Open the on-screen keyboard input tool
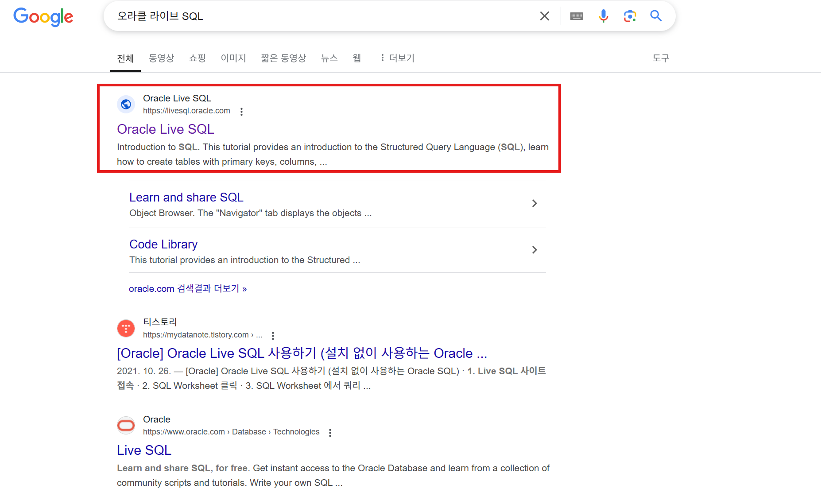This screenshot has width=821, height=504. tap(577, 16)
